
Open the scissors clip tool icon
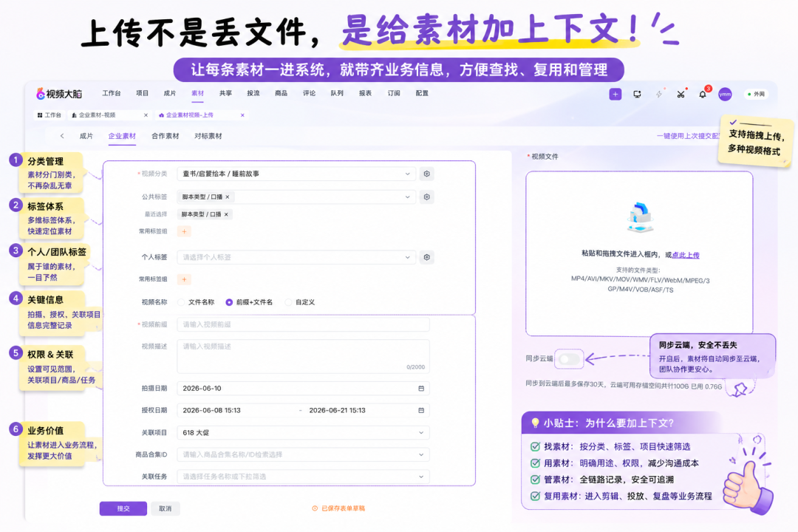pos(681,94)
